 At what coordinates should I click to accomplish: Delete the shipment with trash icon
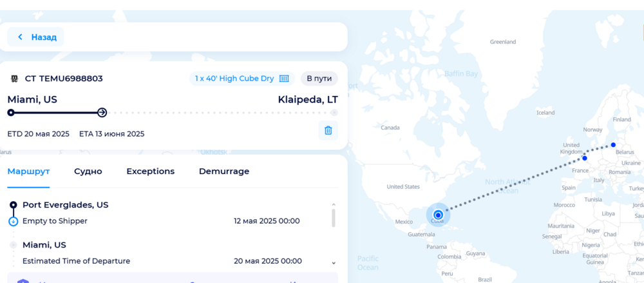328,130
